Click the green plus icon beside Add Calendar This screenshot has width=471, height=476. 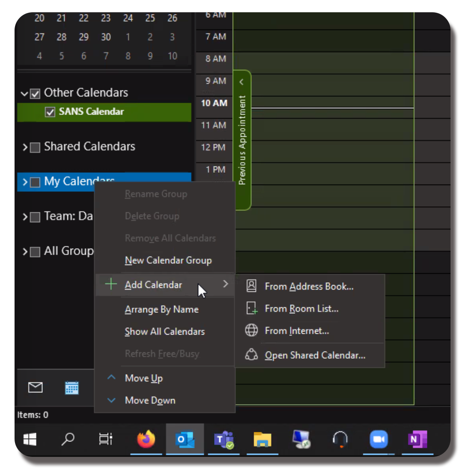tap(111, 284)
